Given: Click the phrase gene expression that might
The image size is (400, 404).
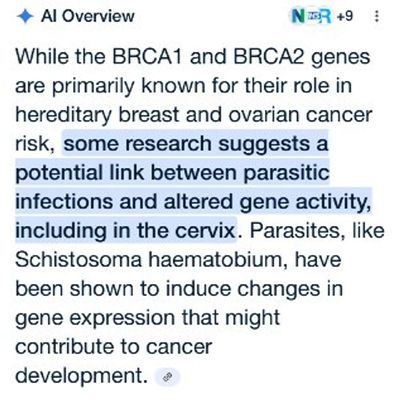Looking at the screenshot, I should [147, 318].
